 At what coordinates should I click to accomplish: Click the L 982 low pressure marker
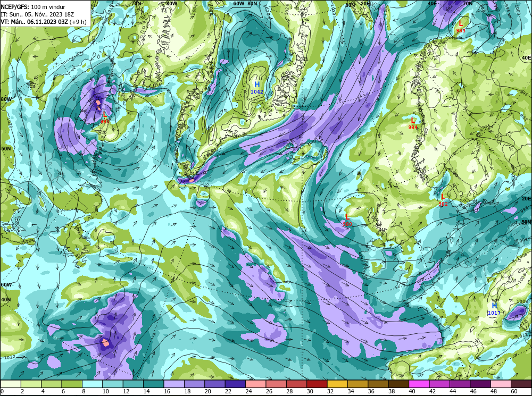point(443,200)
